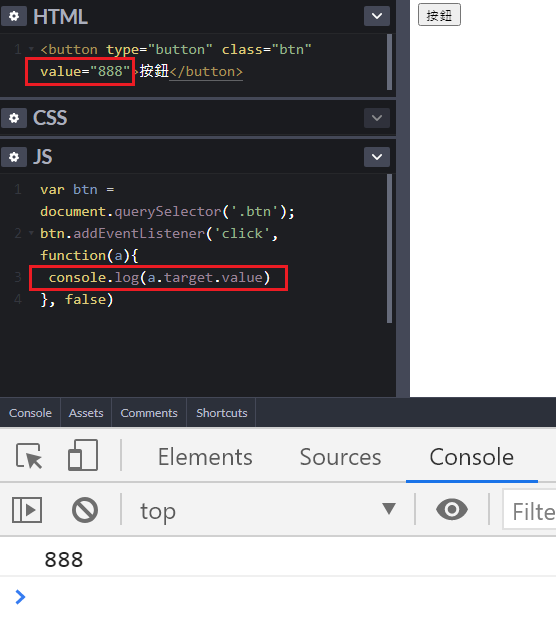Toggle device toolbar icon in DevTools
Screen dimensions: 556x629
pyautogui.click(x=83, y=455)
